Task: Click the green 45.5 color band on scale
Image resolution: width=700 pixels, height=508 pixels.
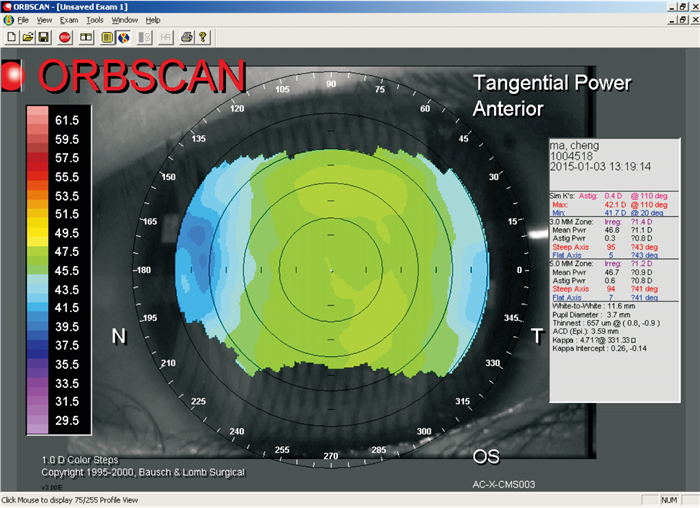Action: pyautogui.click(x=38, y=270)
